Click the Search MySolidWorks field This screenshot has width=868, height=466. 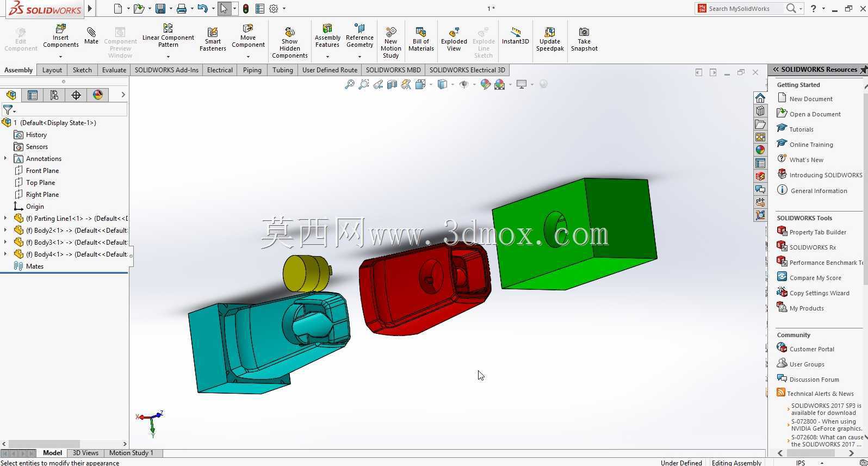click(x=745, y=9)
